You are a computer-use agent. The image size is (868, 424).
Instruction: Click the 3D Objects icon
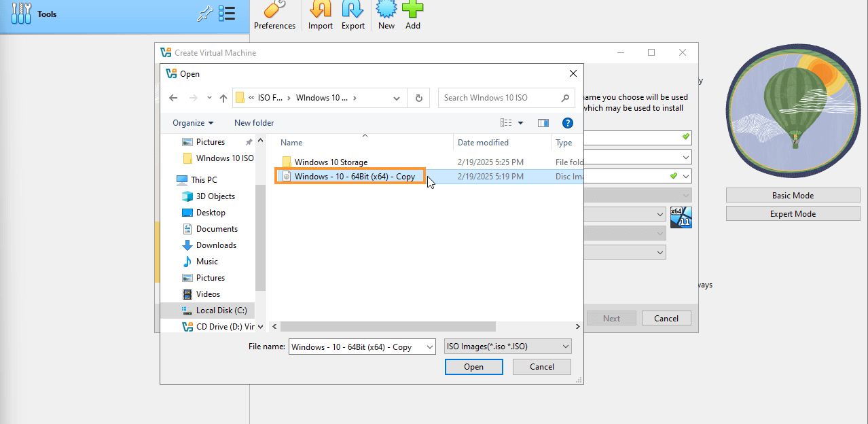pyautogui.click(x=187, y=196)
